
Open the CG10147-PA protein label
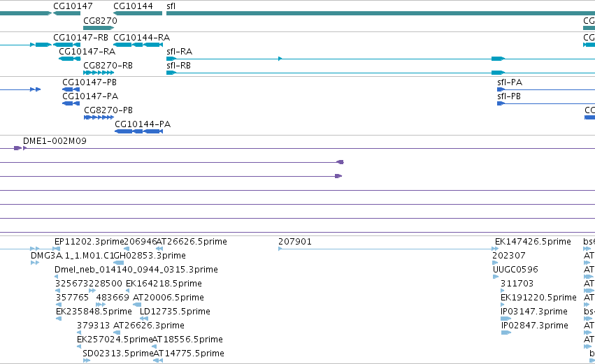click(90, 96)
